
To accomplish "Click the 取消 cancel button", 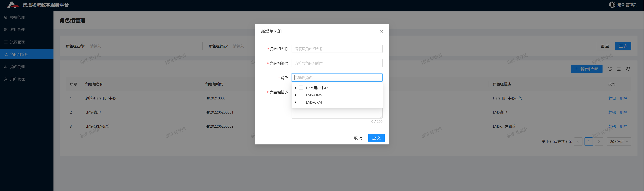I will (x=358, y=138).
